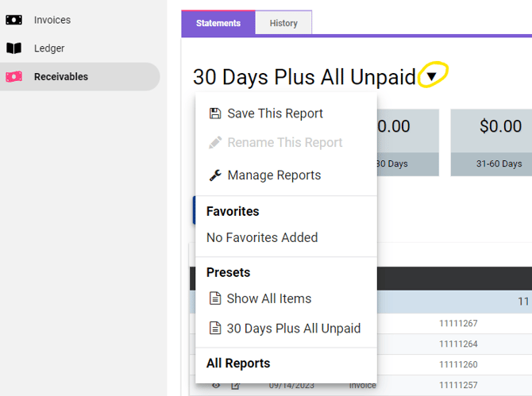Image resolution: width=532 pixels, height=396 pixels.
Task: Choose Save This Report from menu
Action: (x=275, y=113)
